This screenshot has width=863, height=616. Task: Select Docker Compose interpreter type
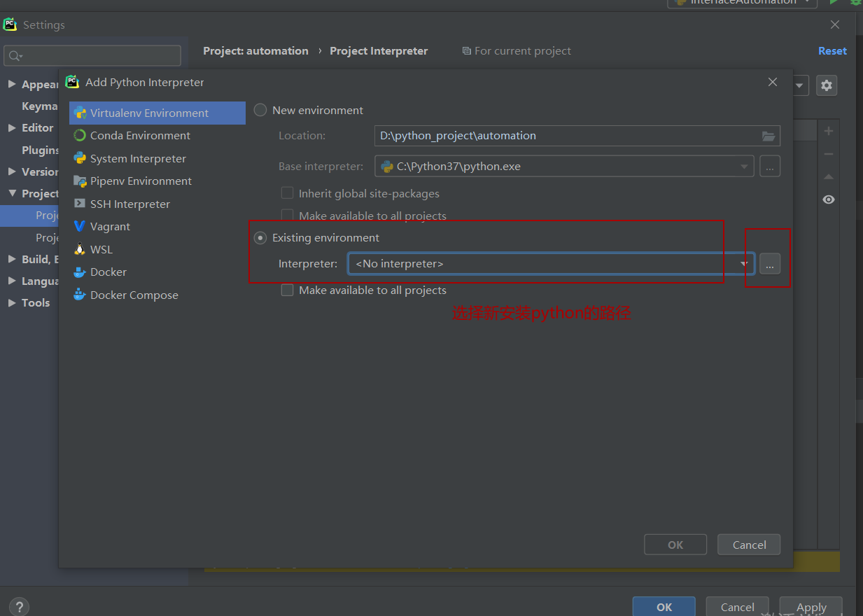coord(134,295)
